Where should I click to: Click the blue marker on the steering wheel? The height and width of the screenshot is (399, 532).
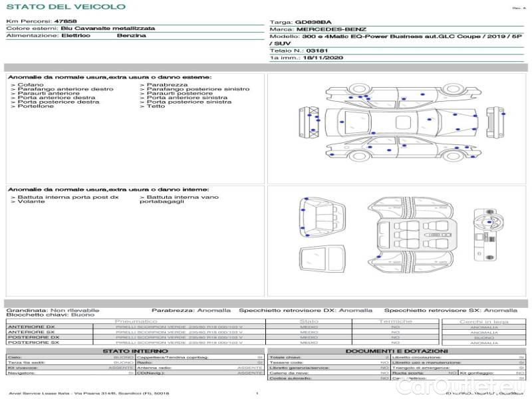(x=489, y=221)
